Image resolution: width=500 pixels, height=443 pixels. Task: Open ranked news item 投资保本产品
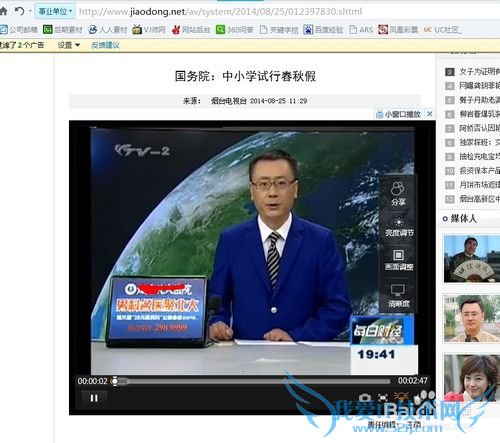pyautogui.click(x=473, y=171)
